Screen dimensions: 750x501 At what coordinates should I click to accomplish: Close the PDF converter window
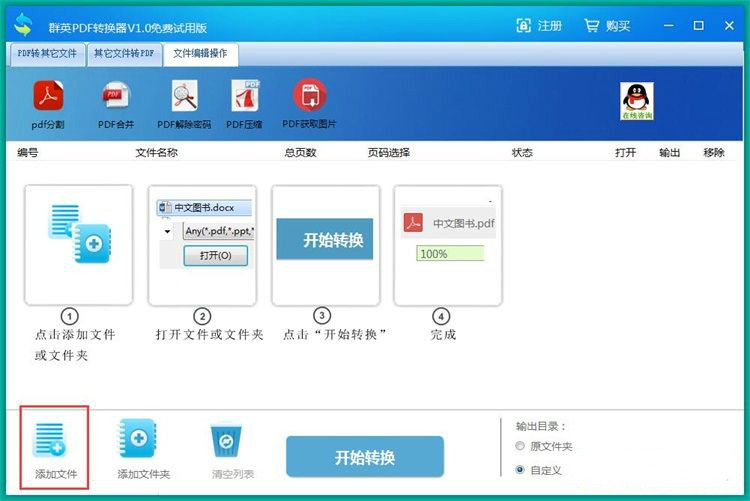[x=729, y=25]
